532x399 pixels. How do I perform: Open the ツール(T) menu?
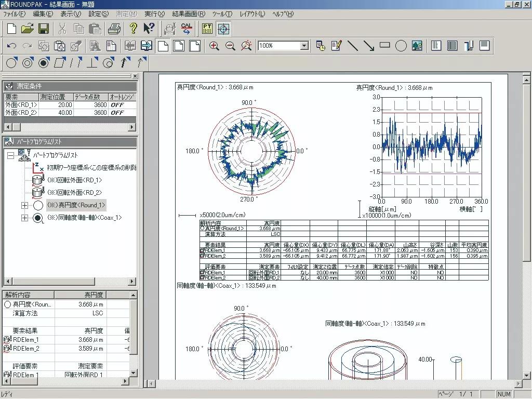point(222,14)
